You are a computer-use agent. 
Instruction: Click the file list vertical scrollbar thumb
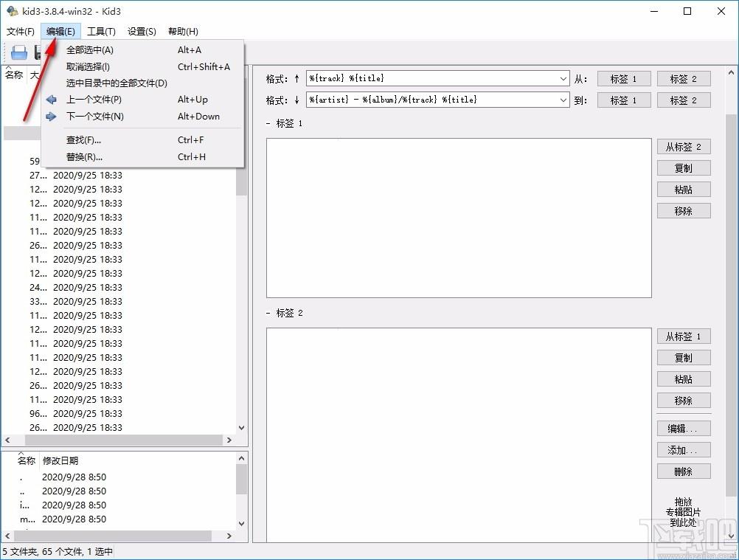pos(241,182)
